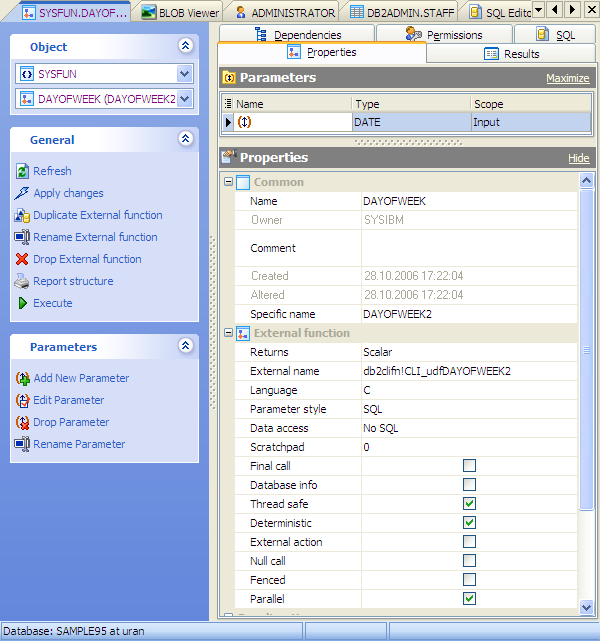Click the Add New Parameter icon
Image resolution: width=600 pixels, height=641 pixels.
tap(22, 378)
